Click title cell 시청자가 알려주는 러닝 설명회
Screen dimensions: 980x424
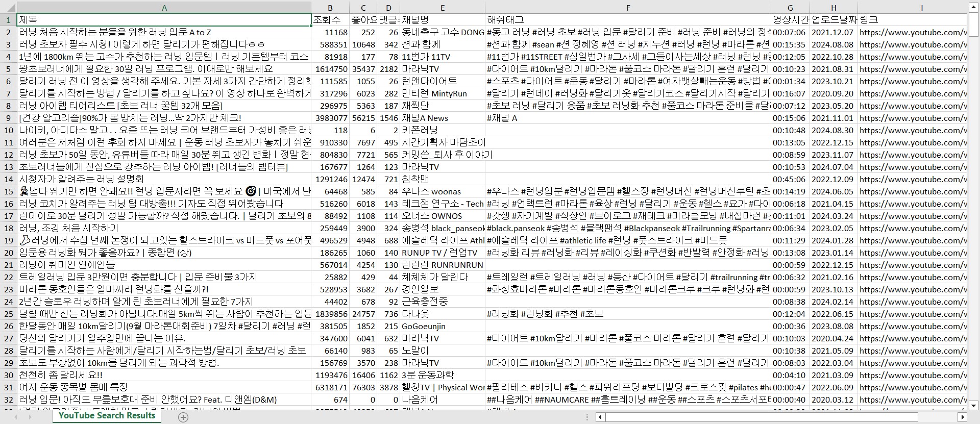[164, 179]
